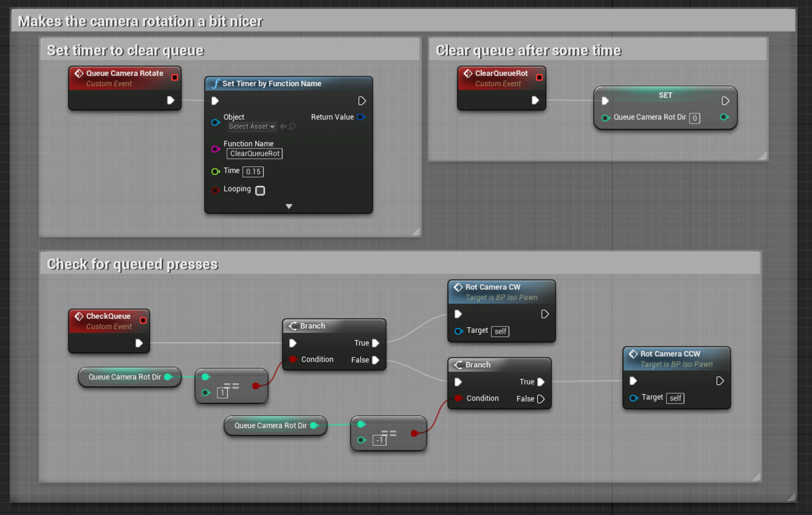Click the True pin on the lower Branch
The image size is (812, 515).
[x=540, y=382]
